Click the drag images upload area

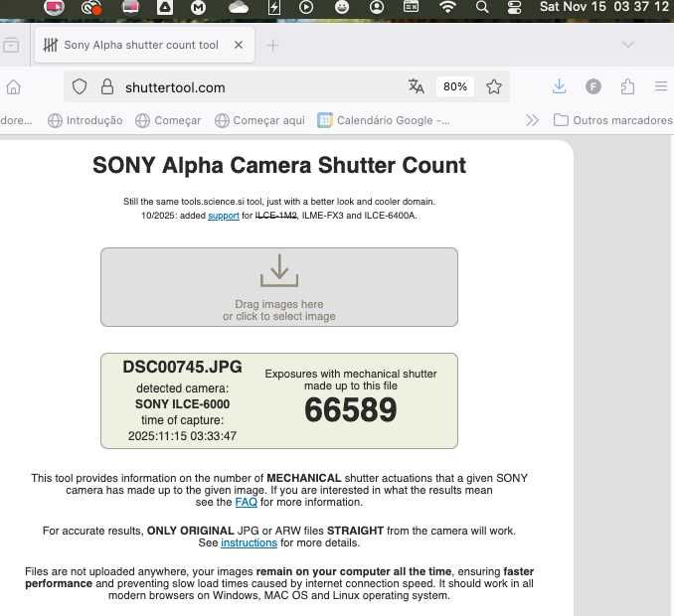pyautogui.click(x=279, y=287)
